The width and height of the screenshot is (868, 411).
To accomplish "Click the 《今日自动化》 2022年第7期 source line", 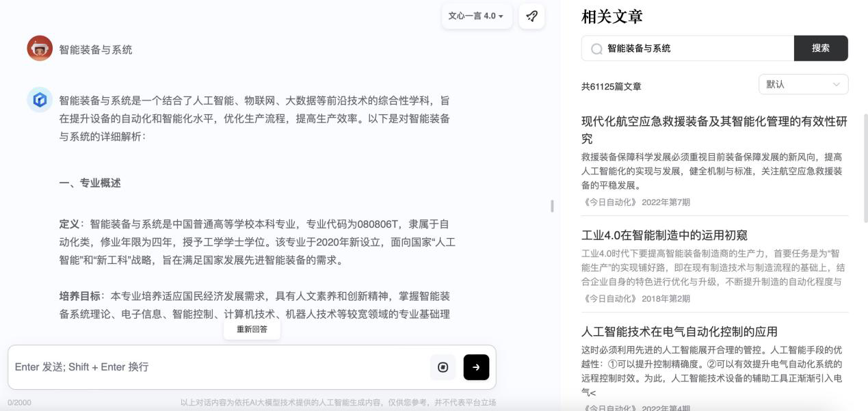I will [x=635, y=202].
